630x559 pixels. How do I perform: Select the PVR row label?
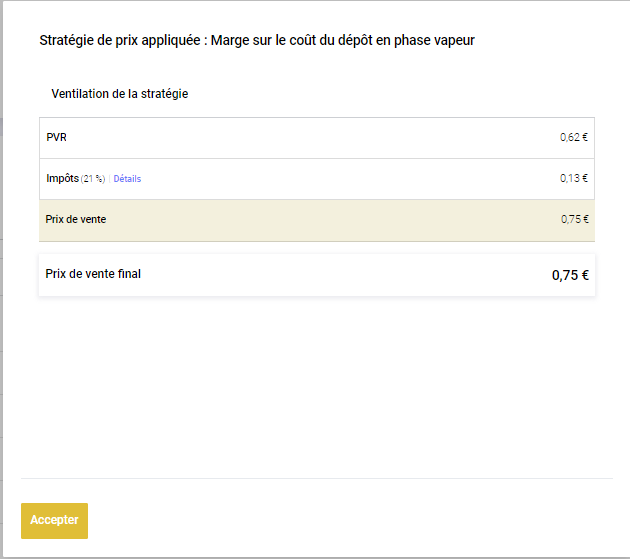[56, 137]
